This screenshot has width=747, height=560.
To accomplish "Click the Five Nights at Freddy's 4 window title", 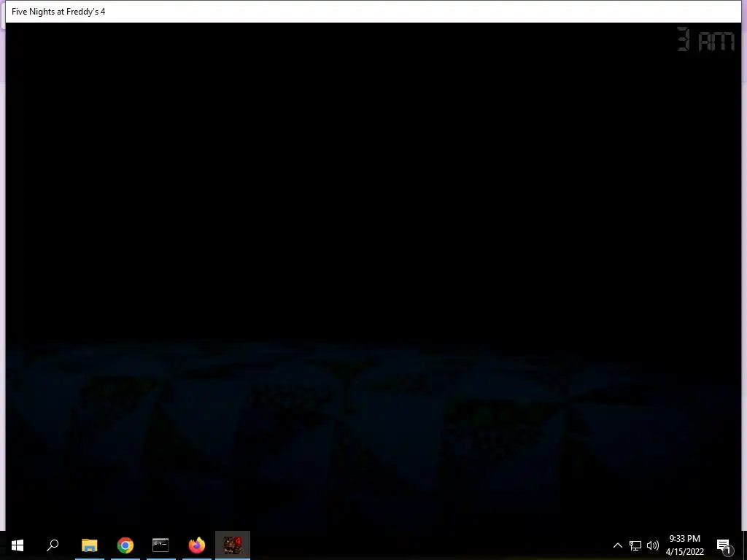I will pyautogui.click(x=58, y=12).
